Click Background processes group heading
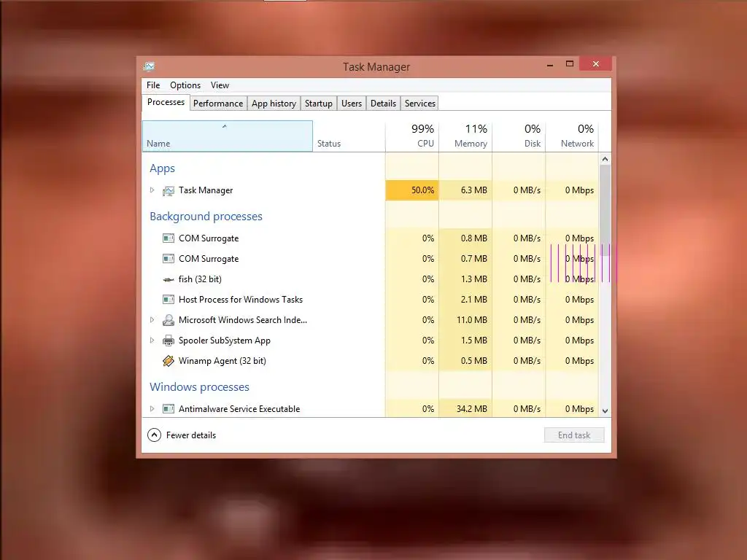The image size is (747, 560). click(206, 216)
